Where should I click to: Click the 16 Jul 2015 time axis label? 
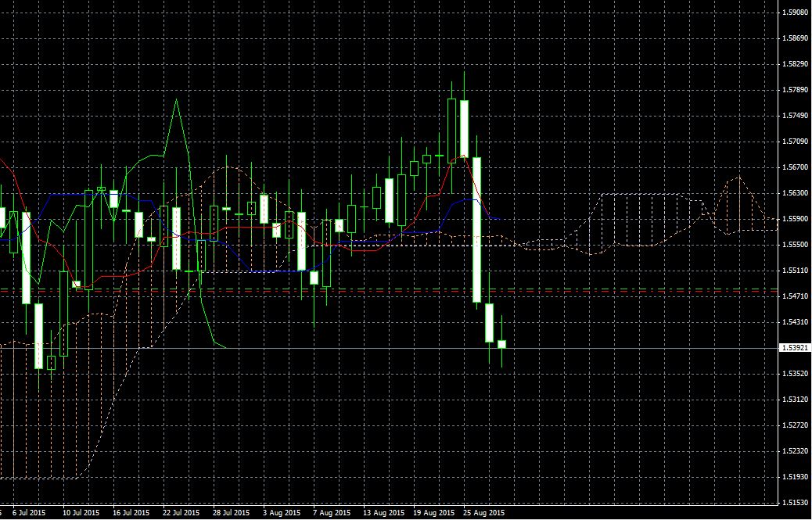click(131, 513)
